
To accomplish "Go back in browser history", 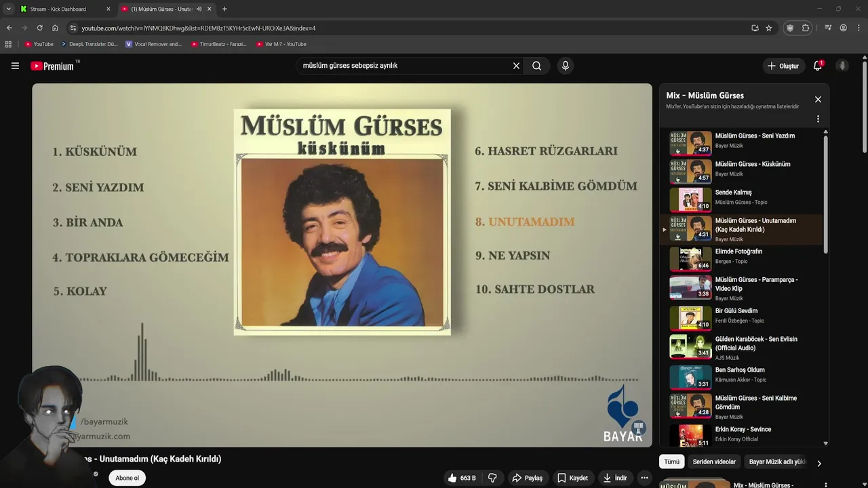I will (x=9, y=28).
